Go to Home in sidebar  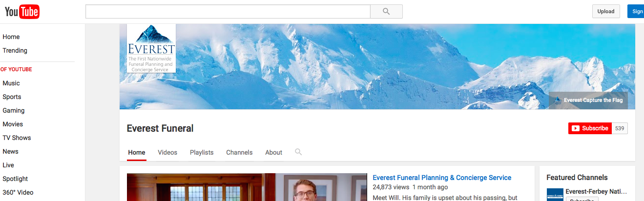pos(11,37)
